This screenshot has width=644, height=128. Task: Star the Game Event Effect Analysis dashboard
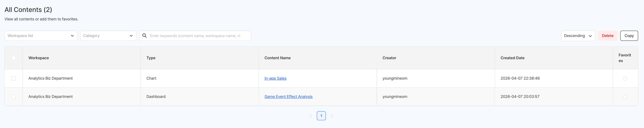(625, 97)
